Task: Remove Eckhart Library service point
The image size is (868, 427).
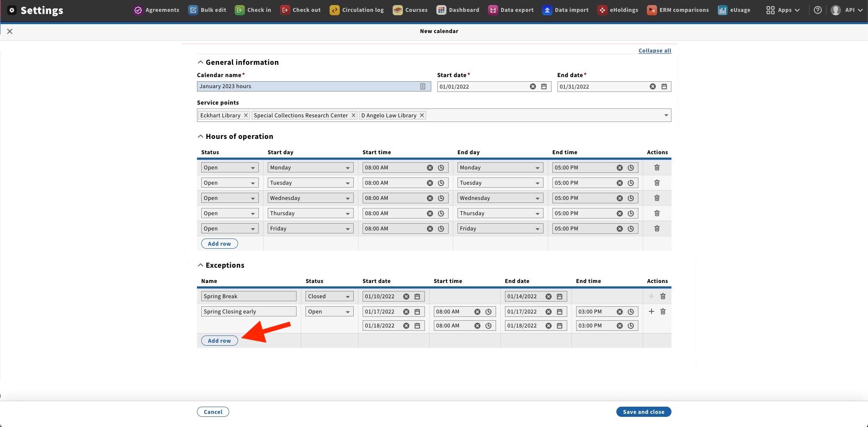Action: pos(246,115)
